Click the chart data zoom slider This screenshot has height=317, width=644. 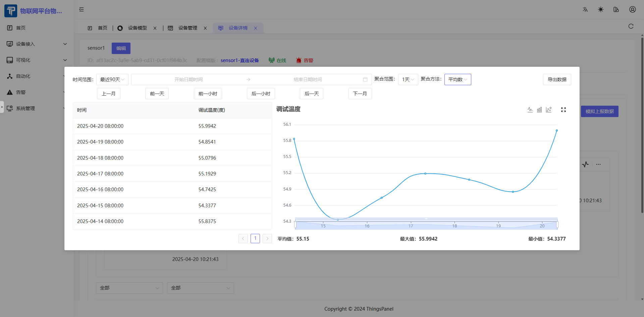426,224
